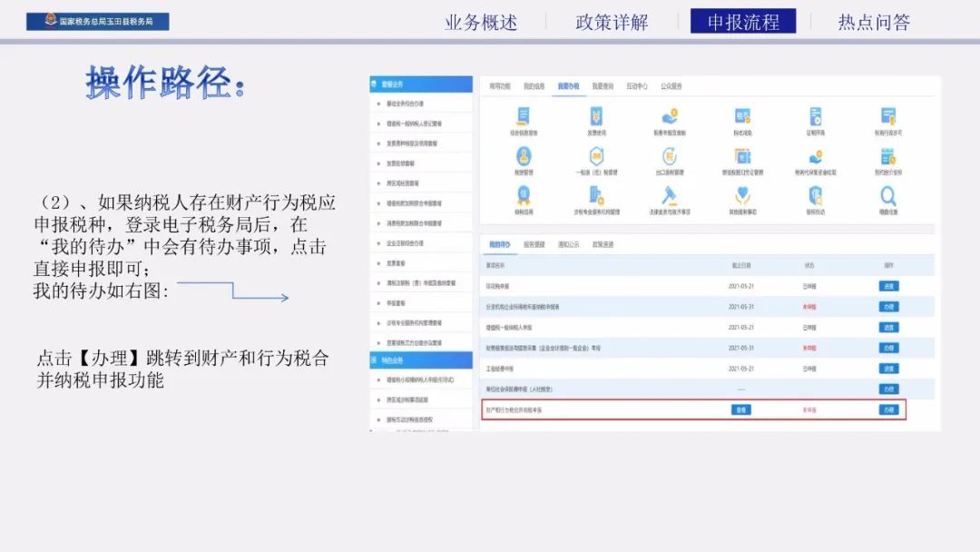Click the tax bureau emblem logo at top left
The height and width of the screenshot is (552, 980).
click(x=51, y=20)
